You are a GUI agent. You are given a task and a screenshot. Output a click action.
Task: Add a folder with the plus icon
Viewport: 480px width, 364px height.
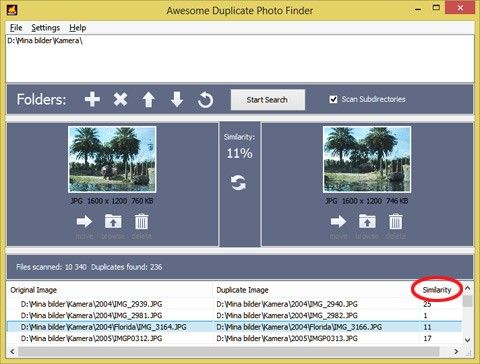pos(92,99)
